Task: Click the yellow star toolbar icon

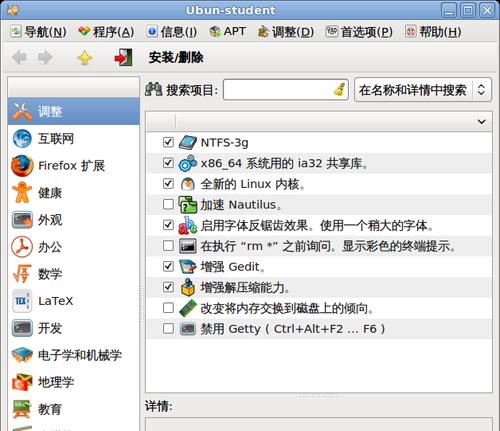Action: point(85,58)
